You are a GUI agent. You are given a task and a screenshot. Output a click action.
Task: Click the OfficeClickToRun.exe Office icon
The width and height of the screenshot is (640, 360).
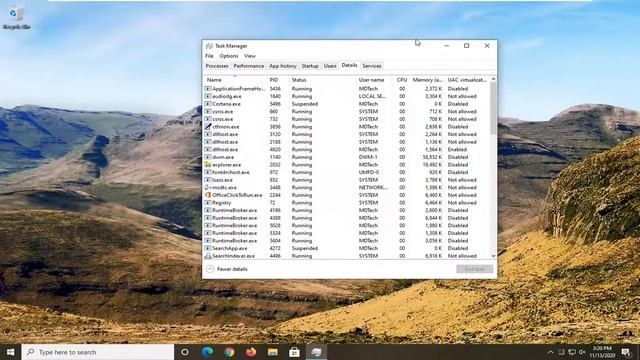point(208,195)
